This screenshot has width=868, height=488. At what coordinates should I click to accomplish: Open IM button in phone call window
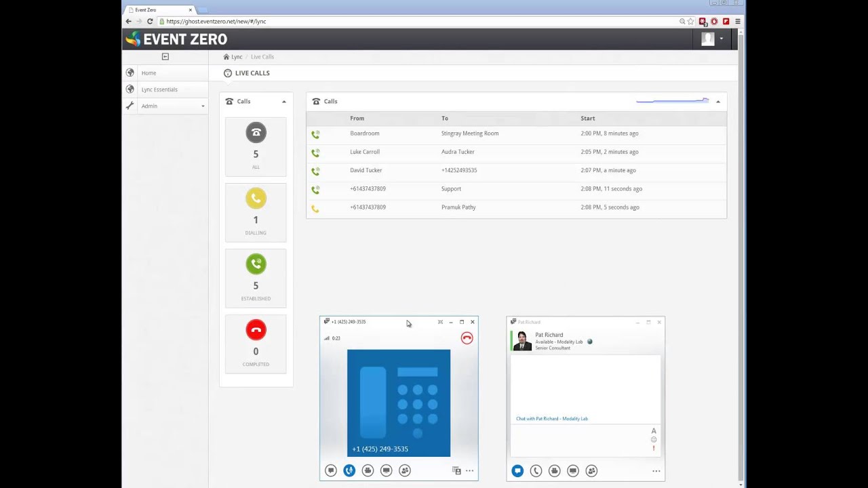[331, 470]
